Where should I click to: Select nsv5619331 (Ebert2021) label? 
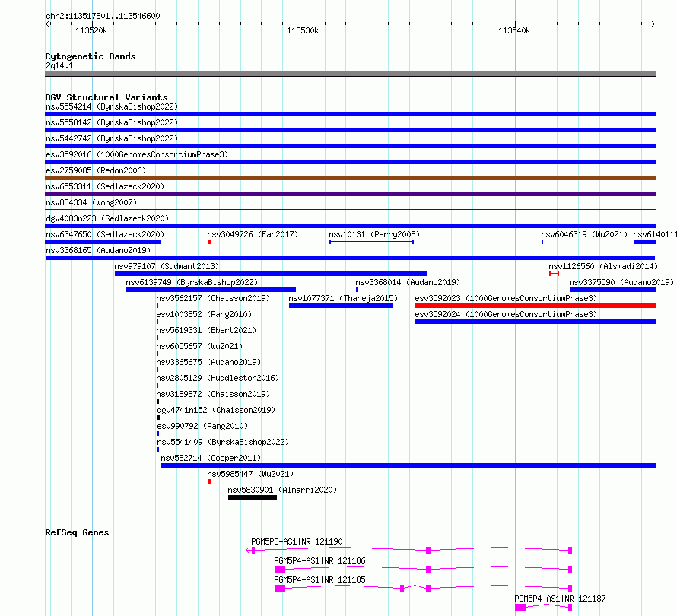[206, 330]
